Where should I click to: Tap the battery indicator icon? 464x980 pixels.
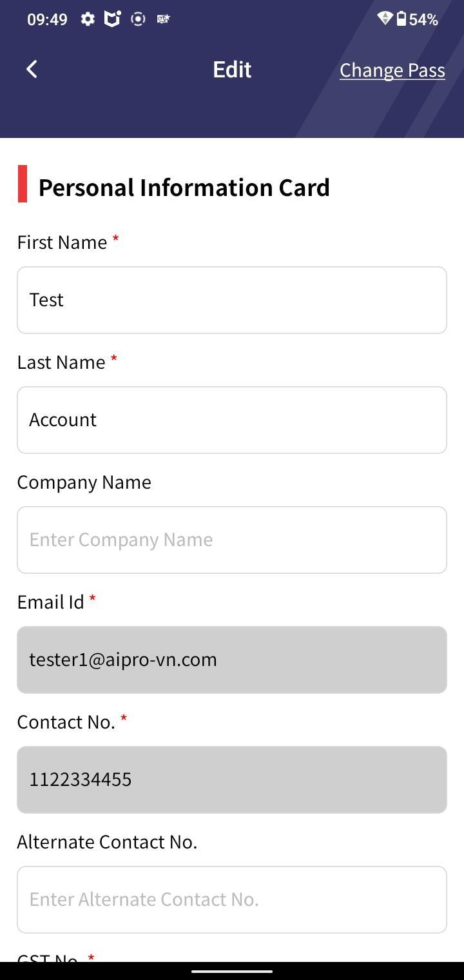click(x=401, y=19)
